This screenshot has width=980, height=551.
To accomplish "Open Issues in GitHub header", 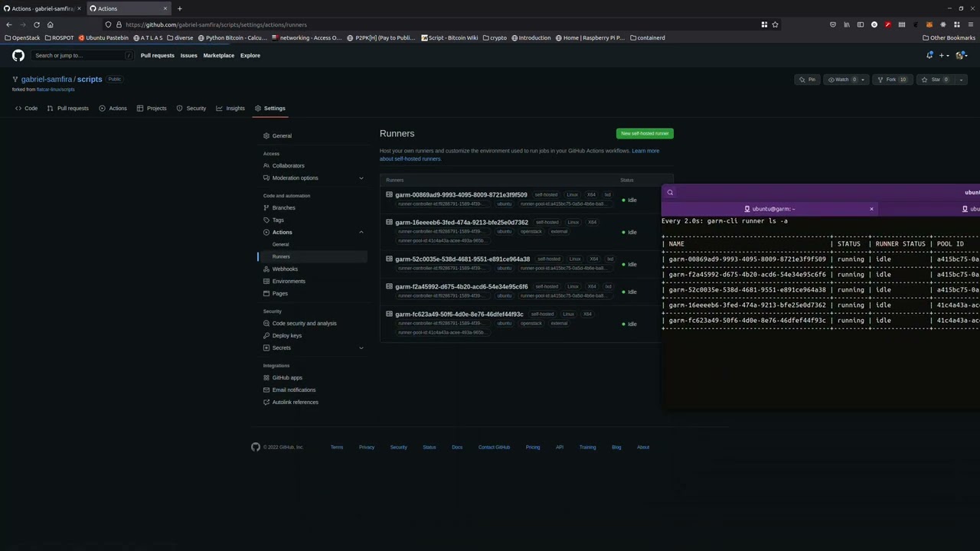I will (188, 55).
